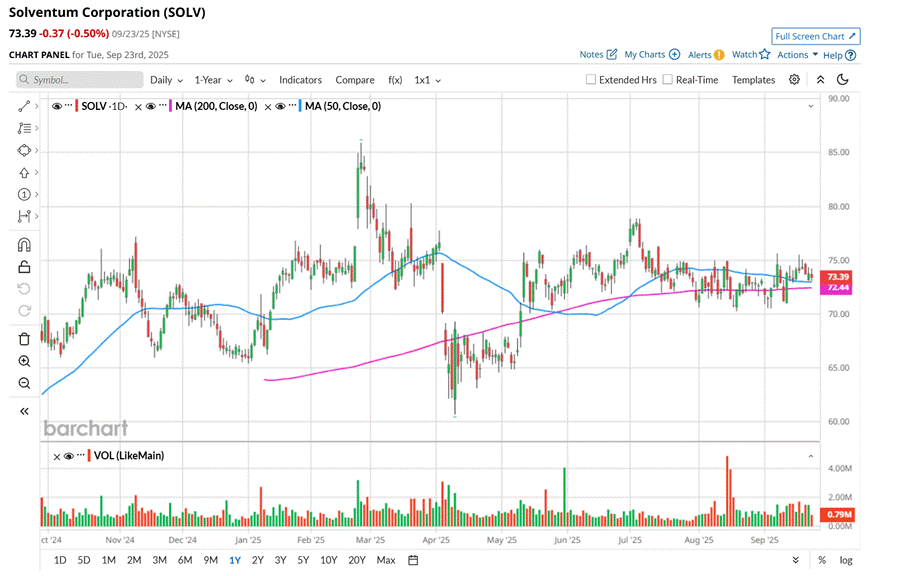Remove the MA 200 indicator

click(138, 107)
